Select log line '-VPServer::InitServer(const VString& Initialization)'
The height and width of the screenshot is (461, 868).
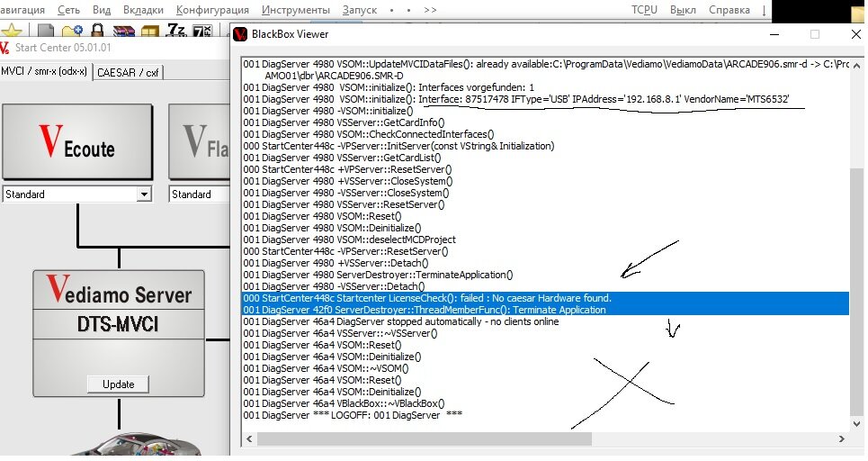[545, 146]
